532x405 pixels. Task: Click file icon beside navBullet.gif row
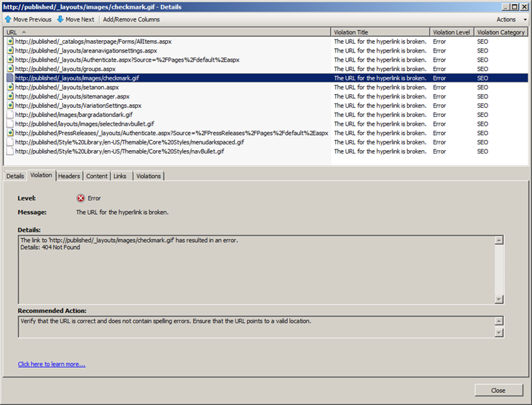click(10, 152)
